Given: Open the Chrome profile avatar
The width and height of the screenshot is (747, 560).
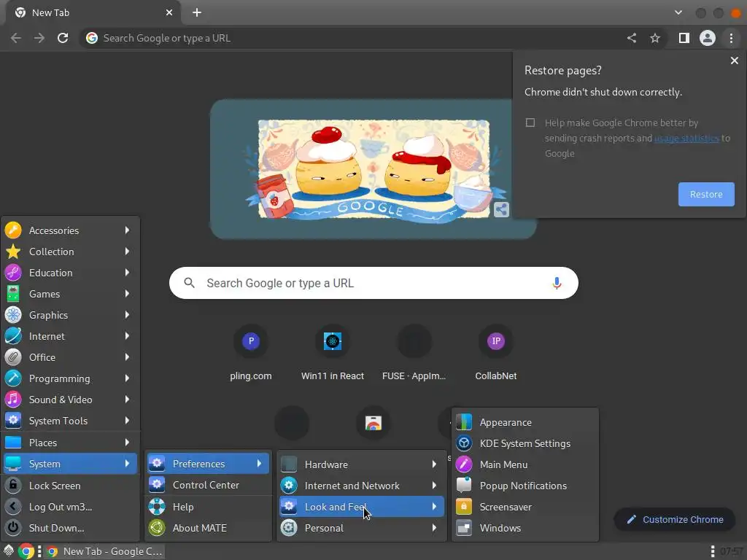Looking at the screenshot, I should pyautogui.click(x=708, y=38).
